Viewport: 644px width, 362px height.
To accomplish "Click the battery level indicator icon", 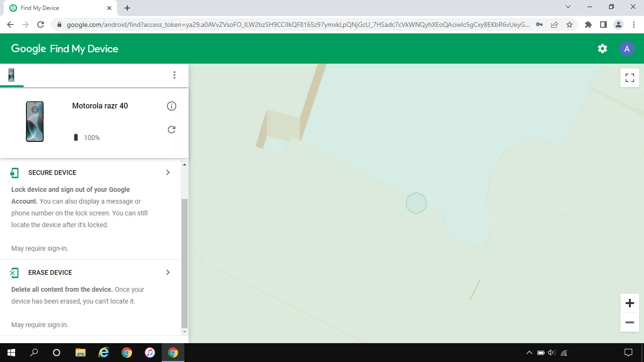I will tap(76, 137).
